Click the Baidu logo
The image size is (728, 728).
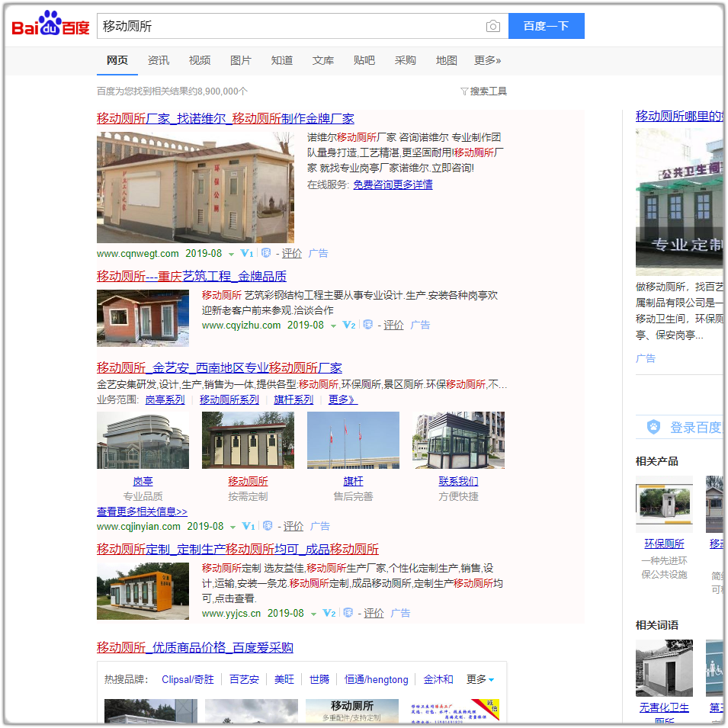(x=50, y=26)
